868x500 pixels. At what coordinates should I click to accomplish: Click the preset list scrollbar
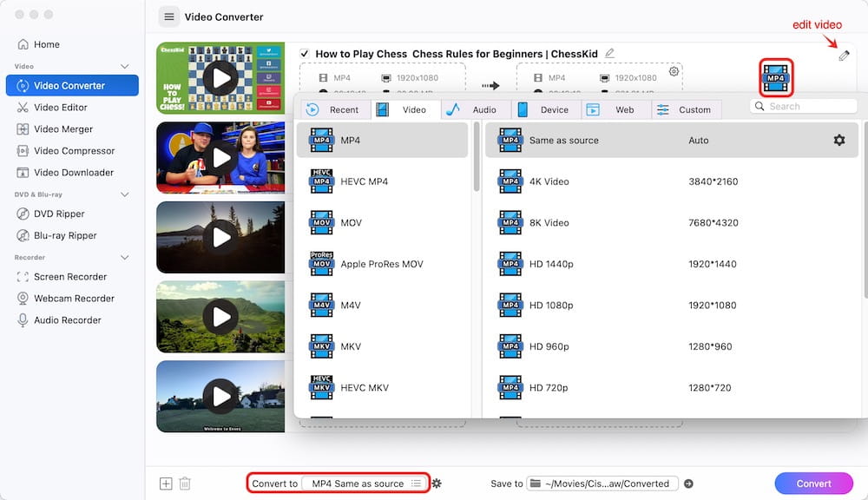point(865,210)
